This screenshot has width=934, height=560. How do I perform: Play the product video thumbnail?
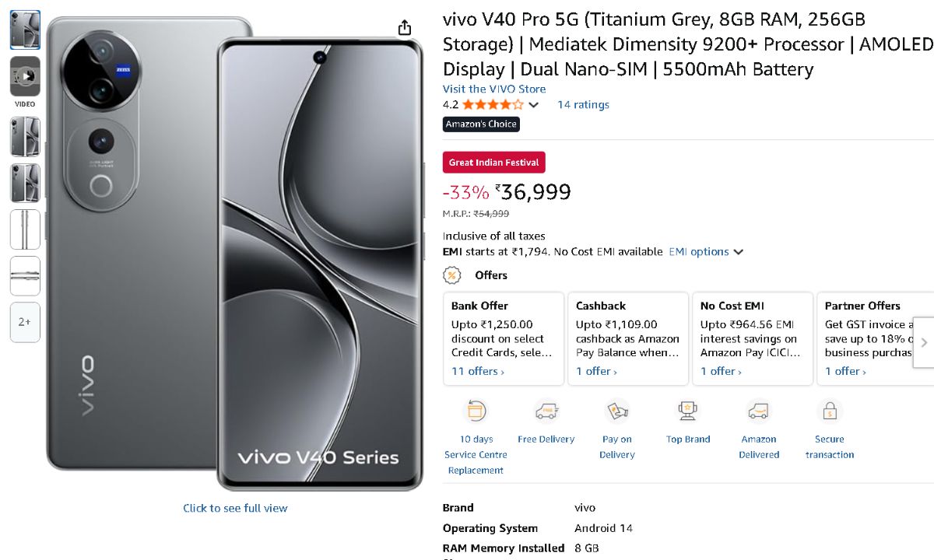[25, 76]
